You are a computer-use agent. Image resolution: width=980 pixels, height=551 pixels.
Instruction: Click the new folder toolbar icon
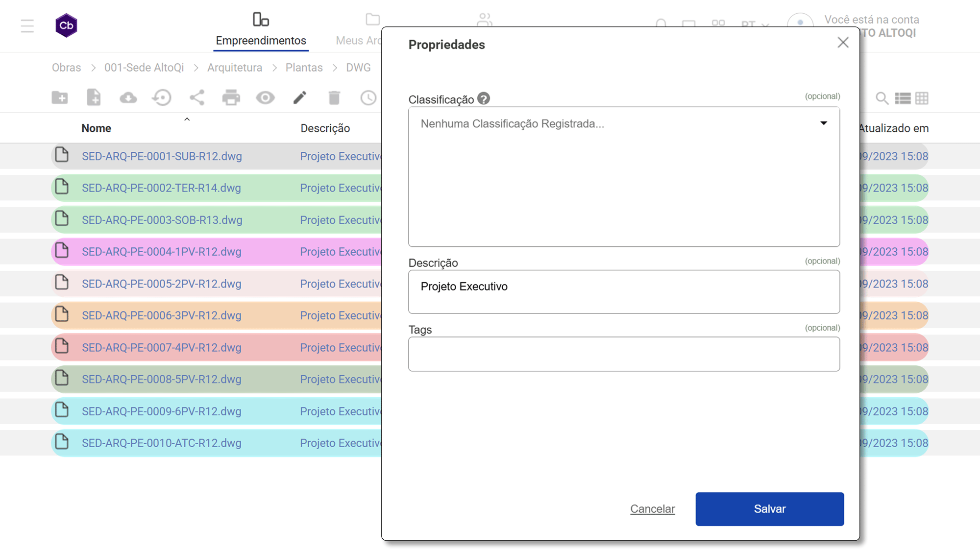[x=60, y=98]
